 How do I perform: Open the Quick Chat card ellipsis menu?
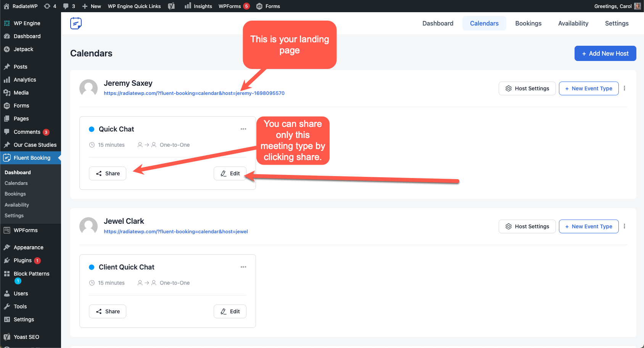coord(243,129)
